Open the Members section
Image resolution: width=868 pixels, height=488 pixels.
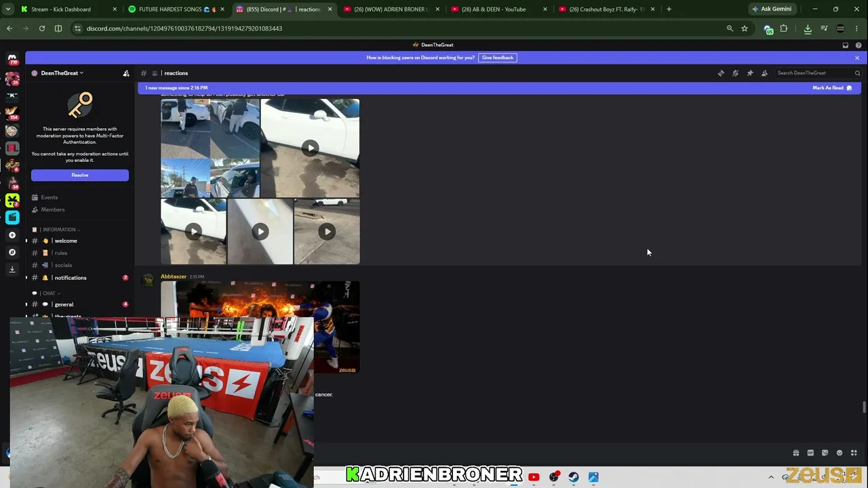point(79,209)
